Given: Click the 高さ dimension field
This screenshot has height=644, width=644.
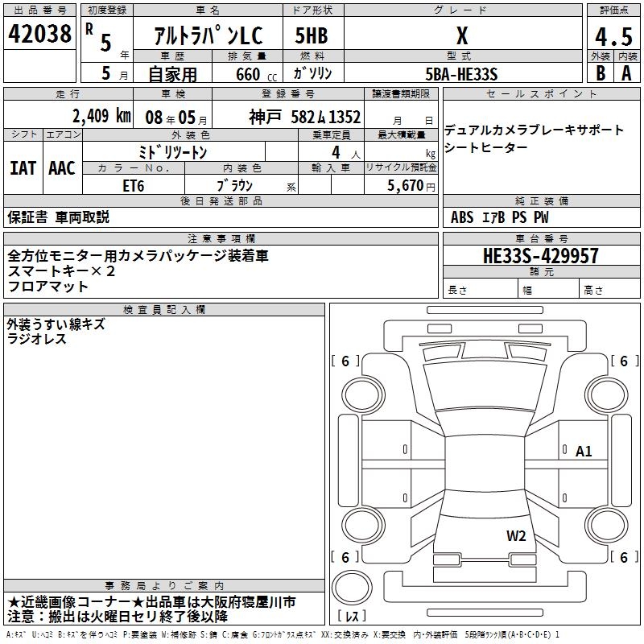Looking at the screenshot, I should 610,290.
